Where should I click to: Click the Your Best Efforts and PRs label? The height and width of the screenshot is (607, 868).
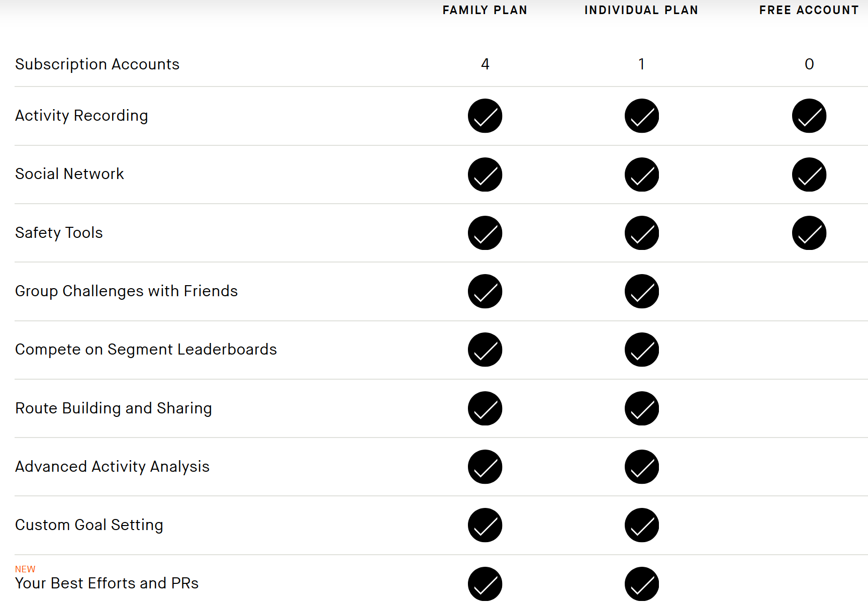(x=107, y=583)
